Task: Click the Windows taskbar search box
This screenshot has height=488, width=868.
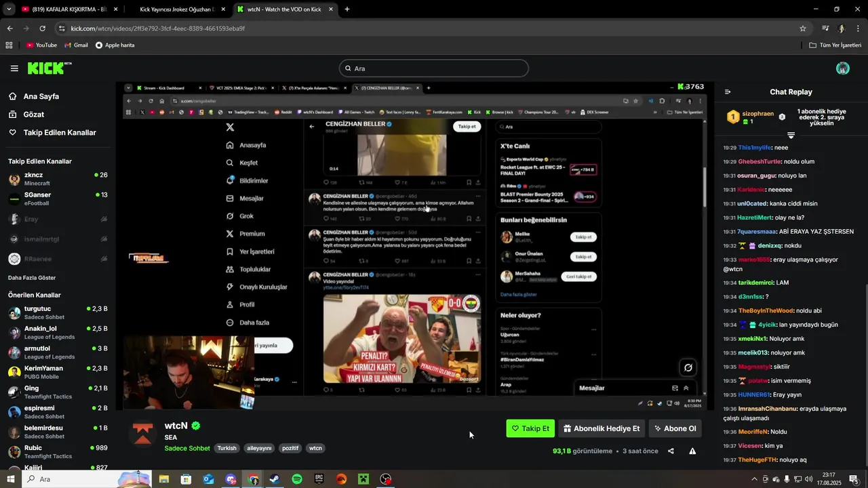Action: pos(85,479)
